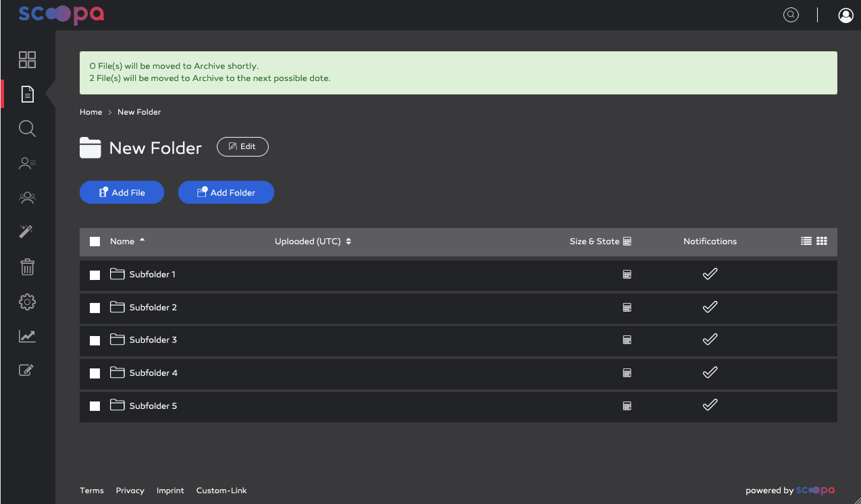Open the Terms footer link
This screenshot has width=861, height=504.
point(92,491)
